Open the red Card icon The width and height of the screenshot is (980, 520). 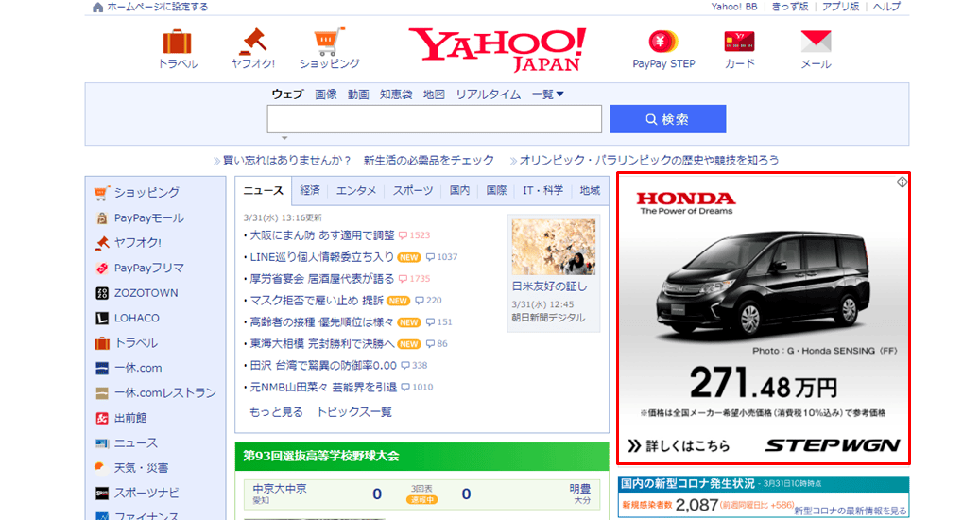pyautogui.click(x=739, y=42)
